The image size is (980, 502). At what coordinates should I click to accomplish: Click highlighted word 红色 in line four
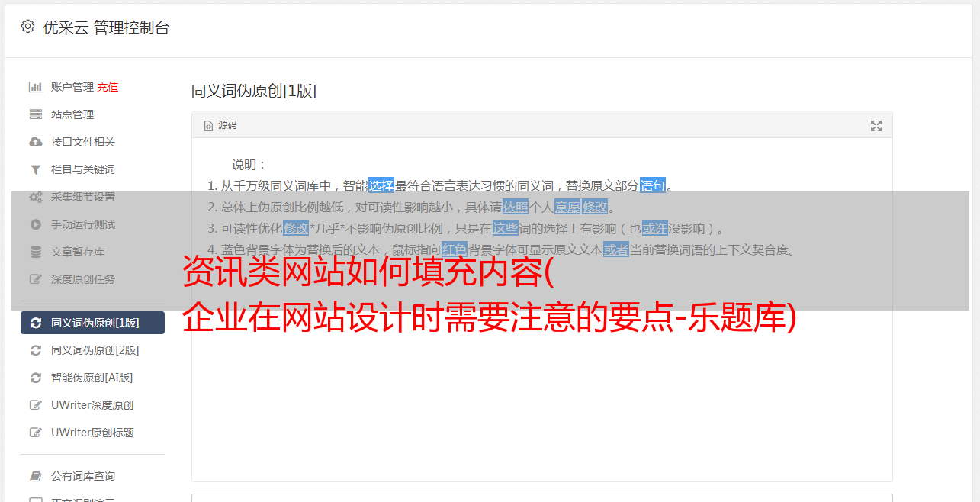tap(455, 249)
